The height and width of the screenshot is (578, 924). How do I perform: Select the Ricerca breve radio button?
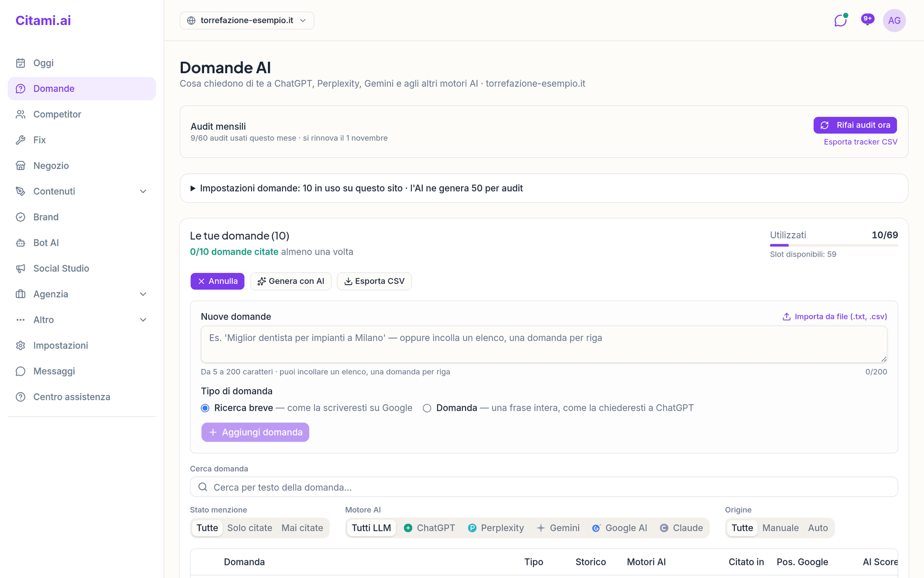(x=205, y=408)
